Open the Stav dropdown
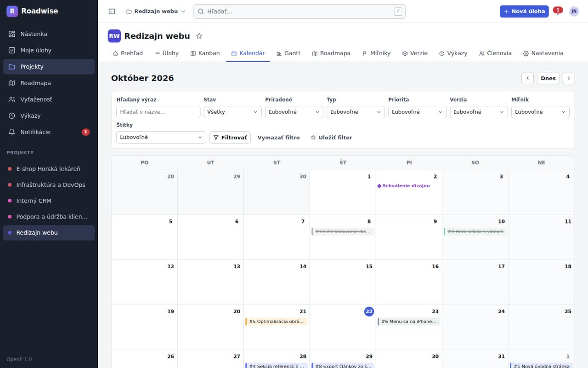 232,112
